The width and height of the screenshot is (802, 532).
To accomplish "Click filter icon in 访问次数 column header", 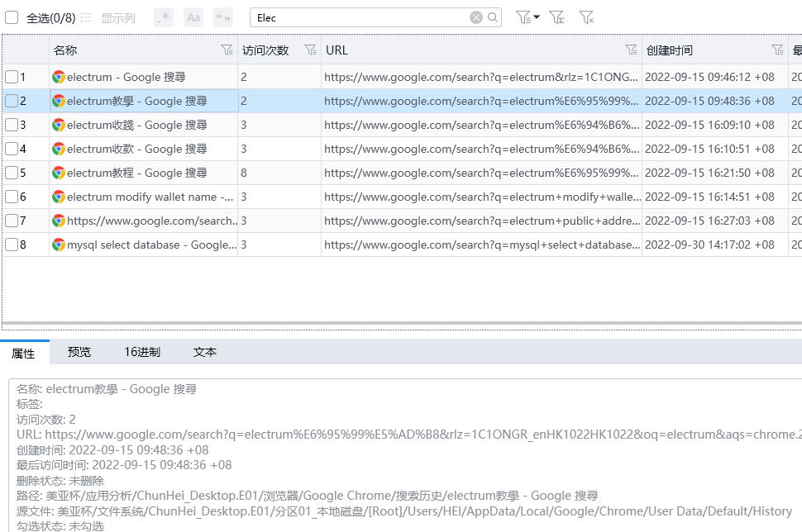I will point(310,50).
